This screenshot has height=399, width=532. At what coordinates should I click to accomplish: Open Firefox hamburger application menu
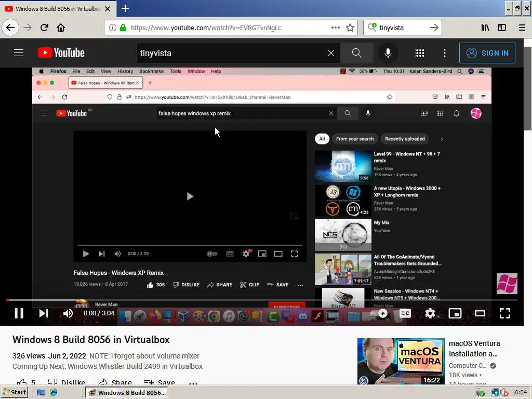[x=522, y=28]
